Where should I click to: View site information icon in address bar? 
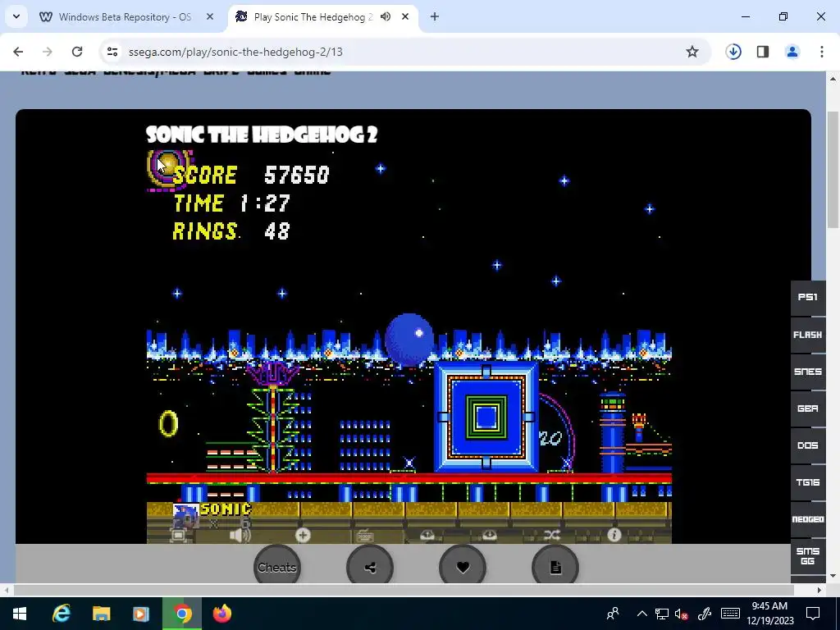point(112,52)
